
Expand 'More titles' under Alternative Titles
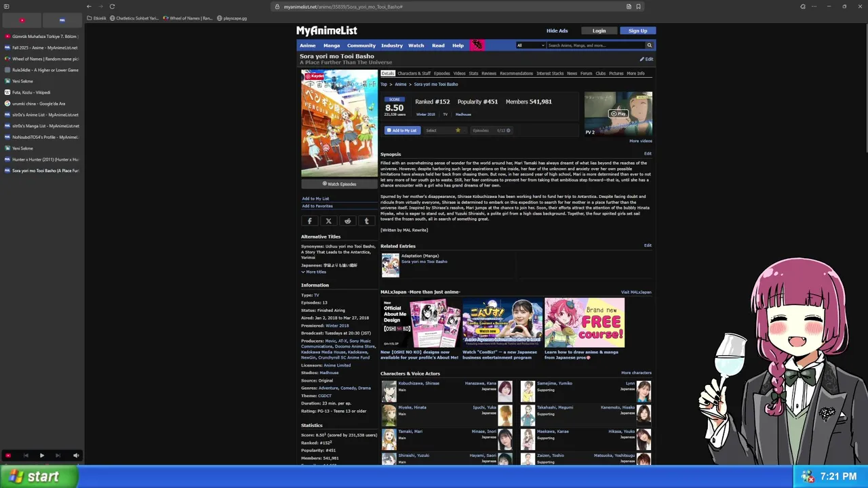pos(314,272)
